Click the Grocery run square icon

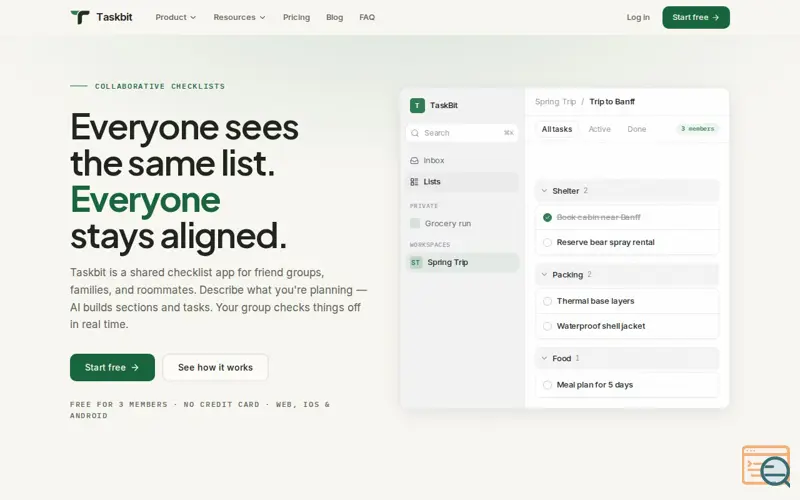(415, 223)
